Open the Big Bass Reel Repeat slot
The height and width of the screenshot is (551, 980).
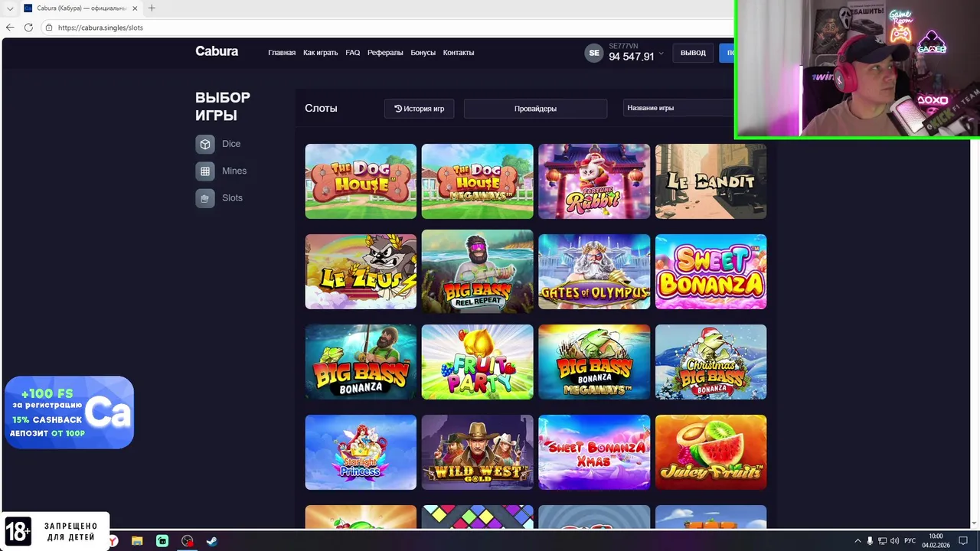pyautogui.click(x=477, y=272)
